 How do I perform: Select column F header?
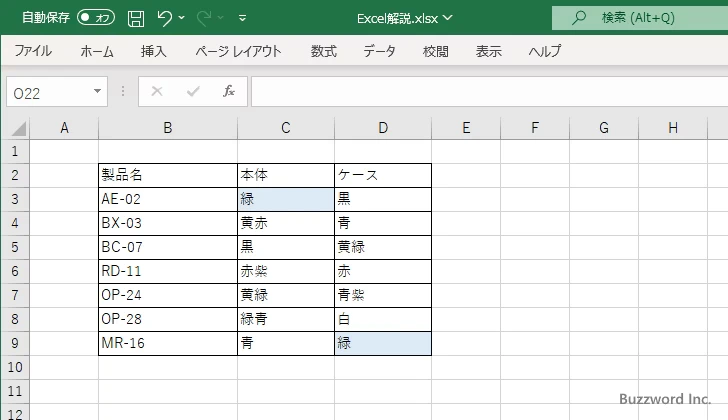point(535,128)
